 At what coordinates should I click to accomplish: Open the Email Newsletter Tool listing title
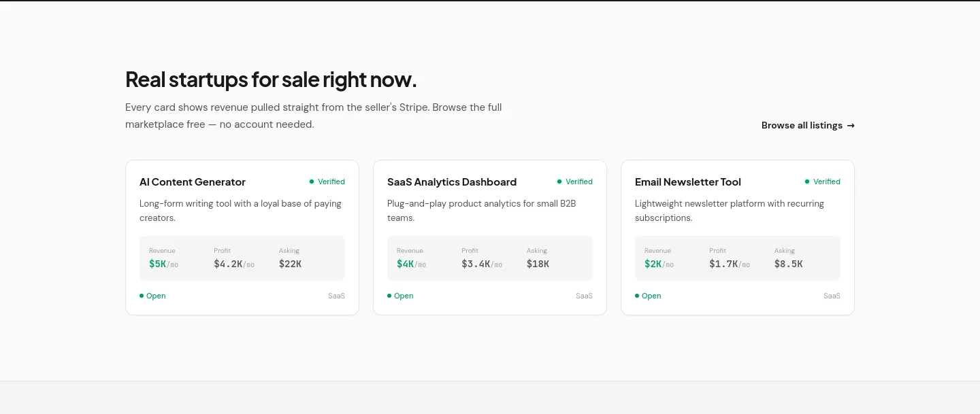(688, 182)
